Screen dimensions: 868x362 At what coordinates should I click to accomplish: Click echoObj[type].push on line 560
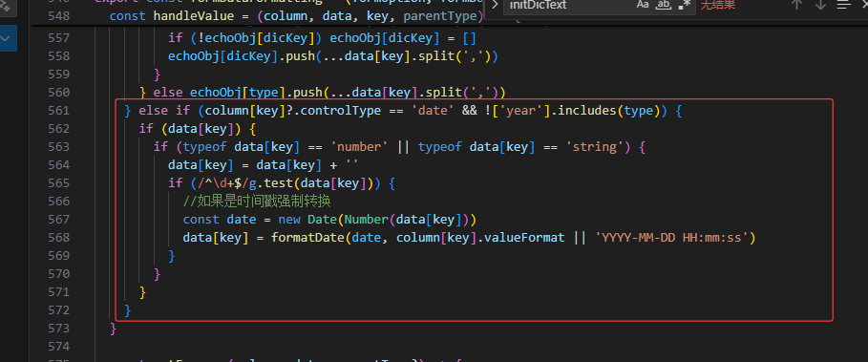tap(255, 92)
